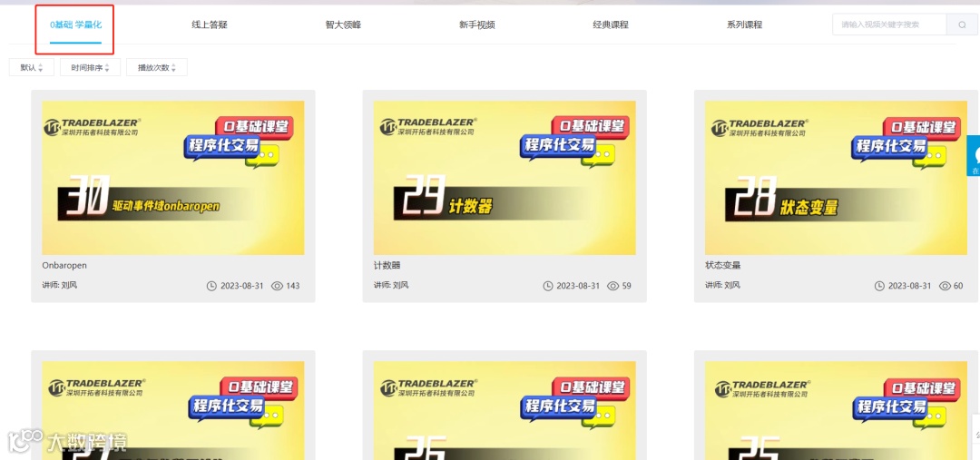
Task: Click the eye icon beside 59 views
Action: pos(613,286)
